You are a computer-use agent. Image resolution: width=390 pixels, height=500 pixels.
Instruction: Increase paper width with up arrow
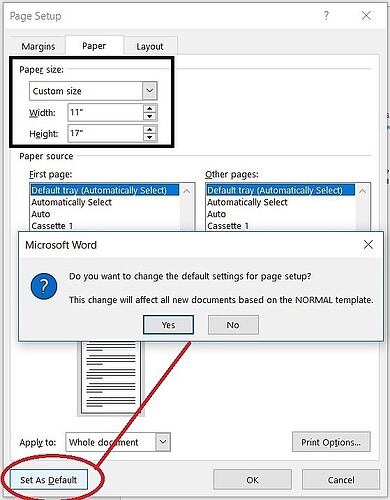pyautogui.click(x=150, y=109)
